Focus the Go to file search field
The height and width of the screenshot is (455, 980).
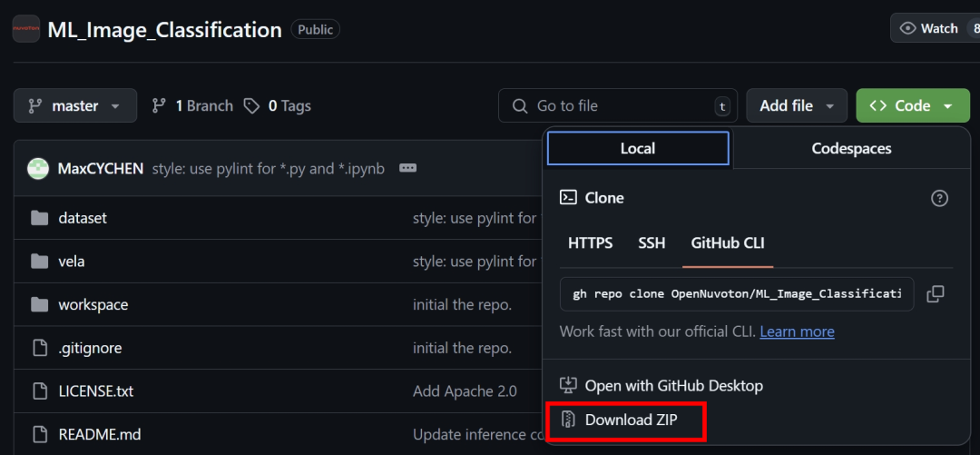pyautogui.click(x=618, y=105)
